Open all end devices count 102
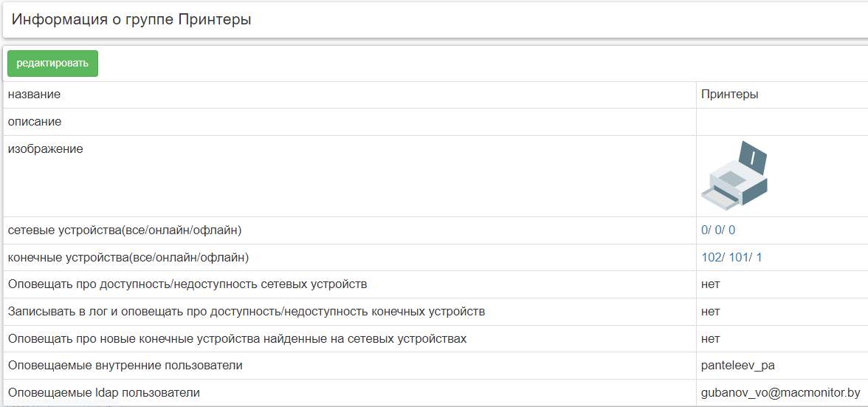Image resolution: width=868 pixels, height=407 pixels. tap(710, 258)
